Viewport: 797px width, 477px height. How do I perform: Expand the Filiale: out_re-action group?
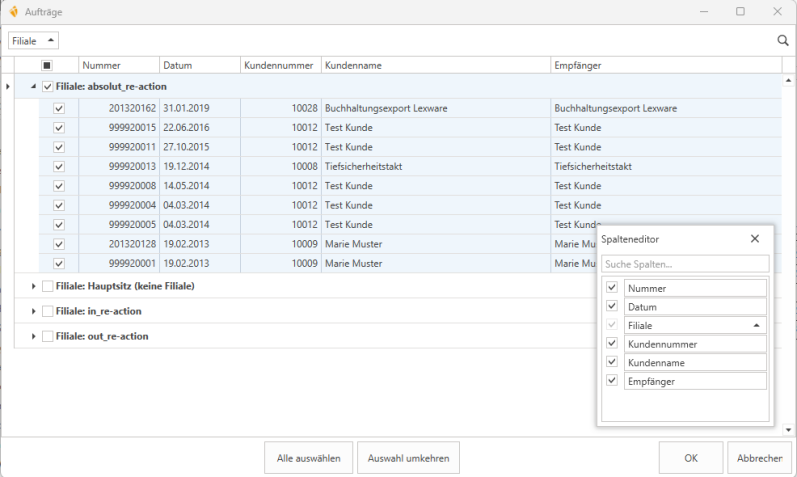(x=33, y=337)
